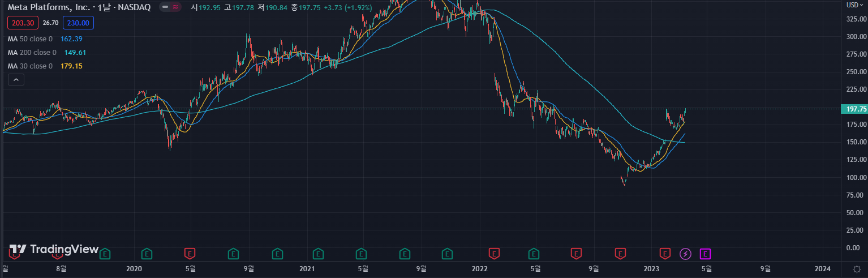This screenshot has width=868, height=278.
Task: Click the open price value 192.95
Action: tap(209, 7)
